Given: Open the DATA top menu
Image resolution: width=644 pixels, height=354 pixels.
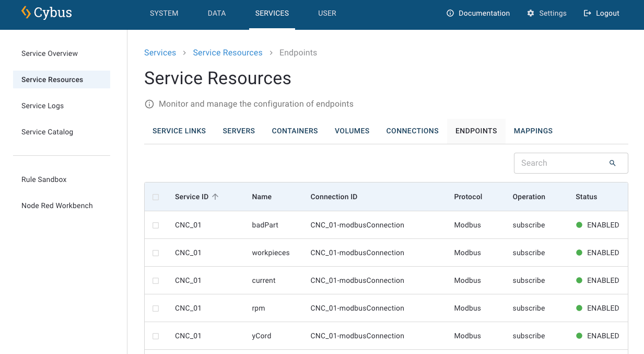Looking at the screenshot, I should (x=217, y=14).
